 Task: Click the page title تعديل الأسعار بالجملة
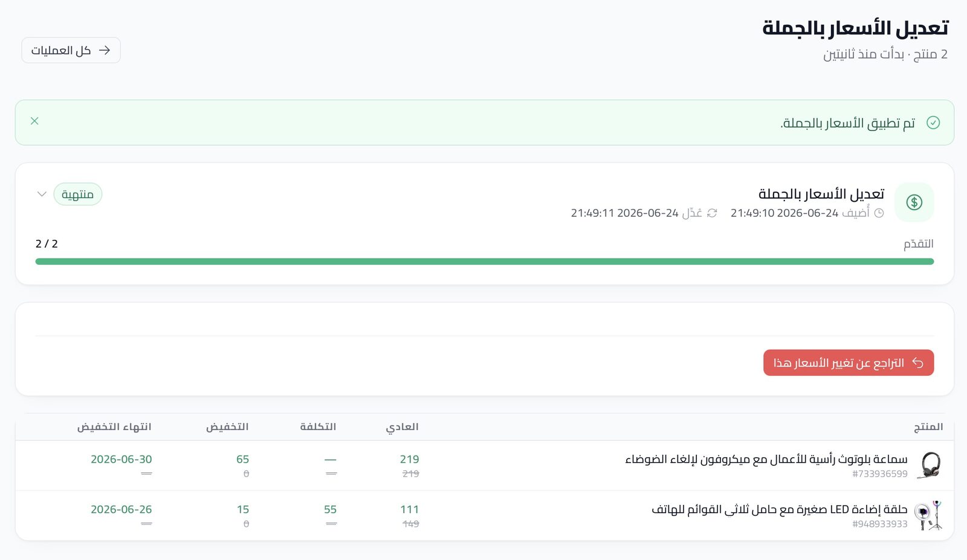pyautogui.click(x=855, y=28)
